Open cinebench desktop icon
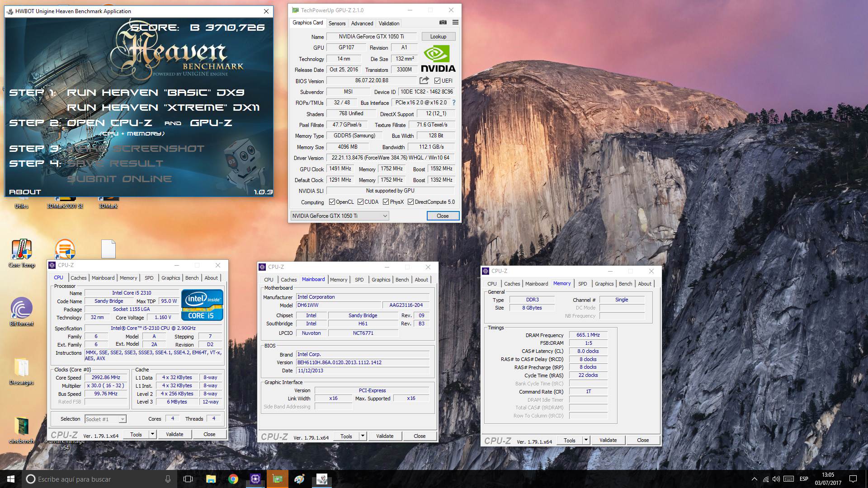 point(21,429)
